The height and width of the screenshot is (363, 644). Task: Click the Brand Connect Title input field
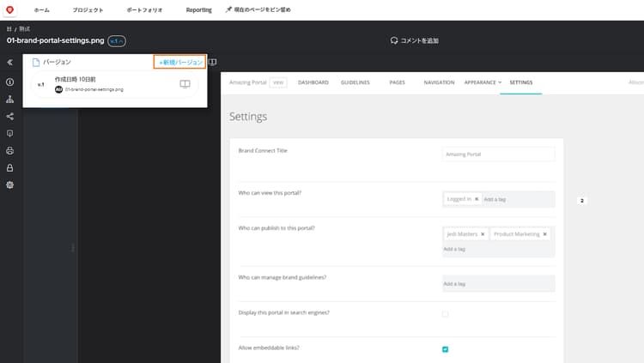tap(498, 154)
